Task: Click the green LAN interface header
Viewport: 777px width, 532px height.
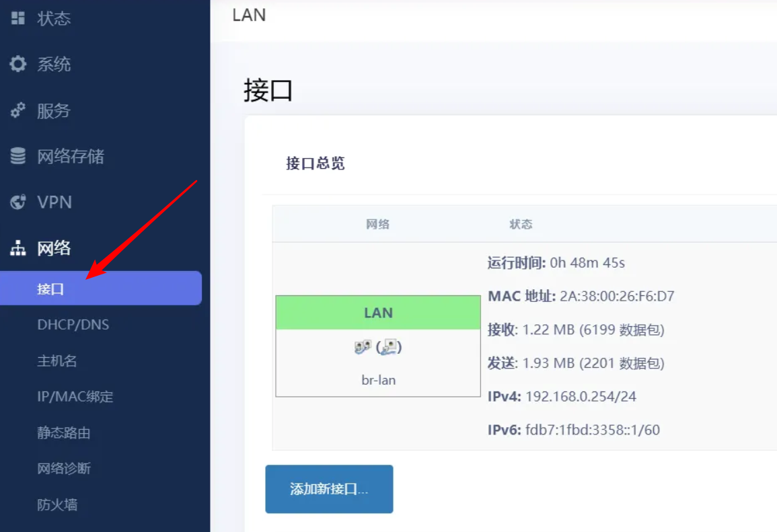Action: [x=378, y=313]
